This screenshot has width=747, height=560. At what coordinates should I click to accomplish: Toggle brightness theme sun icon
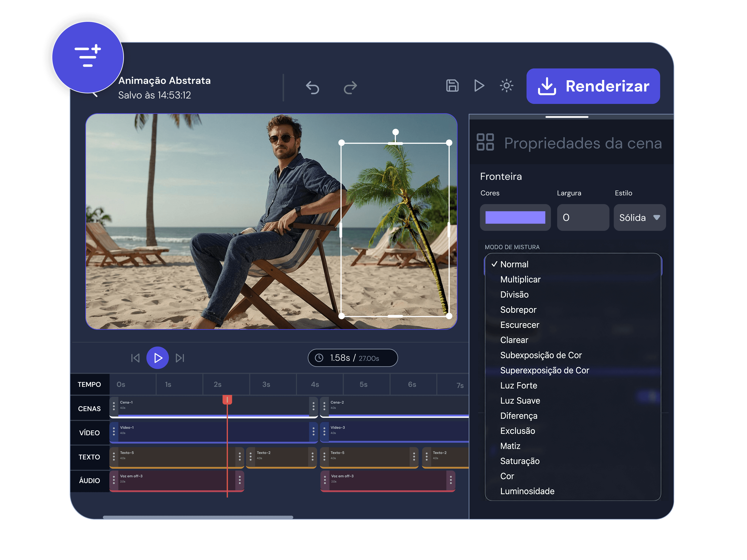pos(506,86)
